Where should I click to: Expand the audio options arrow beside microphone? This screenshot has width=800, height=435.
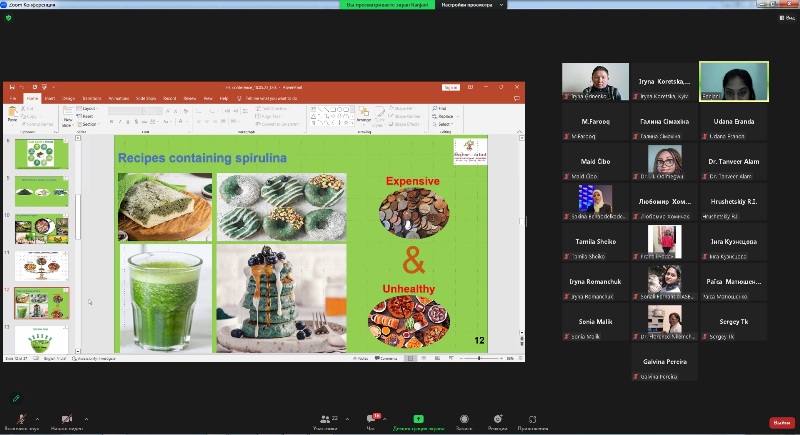38,419
